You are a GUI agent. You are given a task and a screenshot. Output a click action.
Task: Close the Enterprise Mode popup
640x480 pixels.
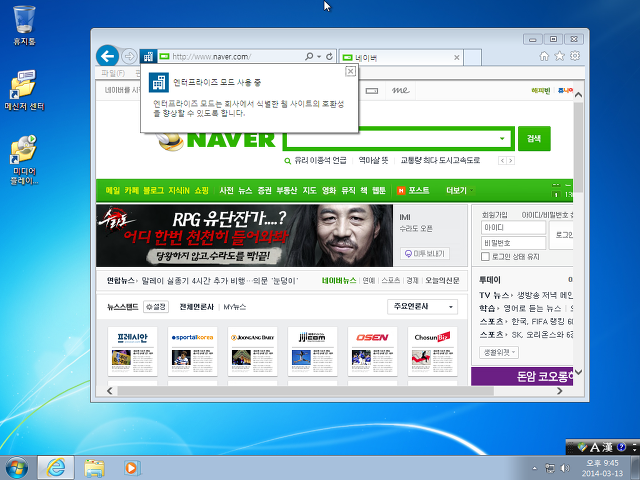pyautogui.click(x=350, y=71)
